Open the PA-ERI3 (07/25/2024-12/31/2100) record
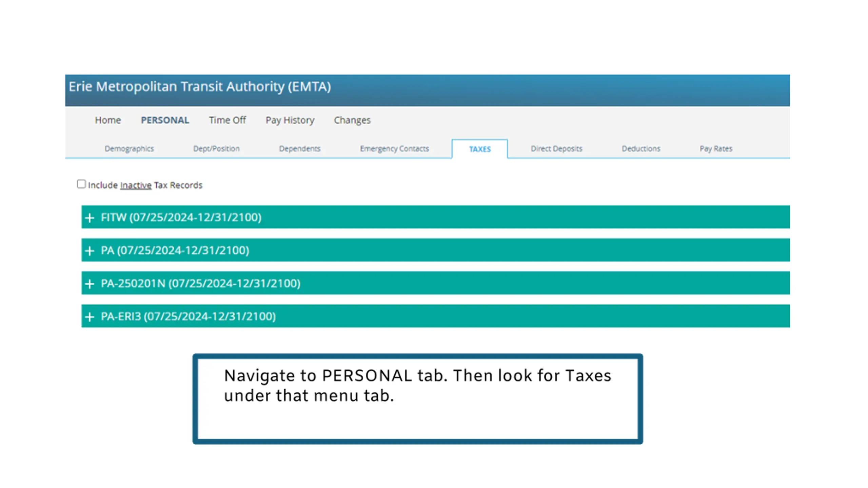The width and height of the screenshot is (868, 488). pos(436,316)
